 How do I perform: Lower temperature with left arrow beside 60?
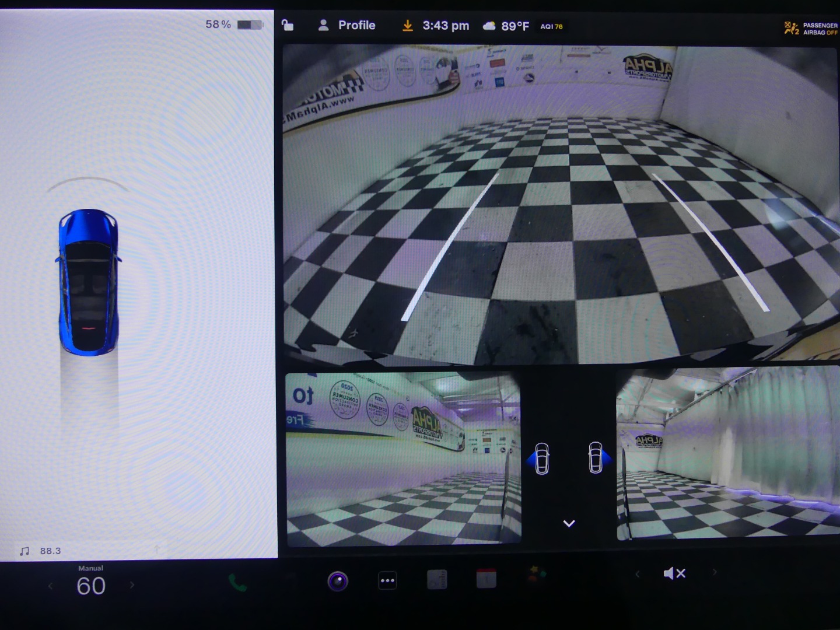pyautogui.click(x=50, y=586)
